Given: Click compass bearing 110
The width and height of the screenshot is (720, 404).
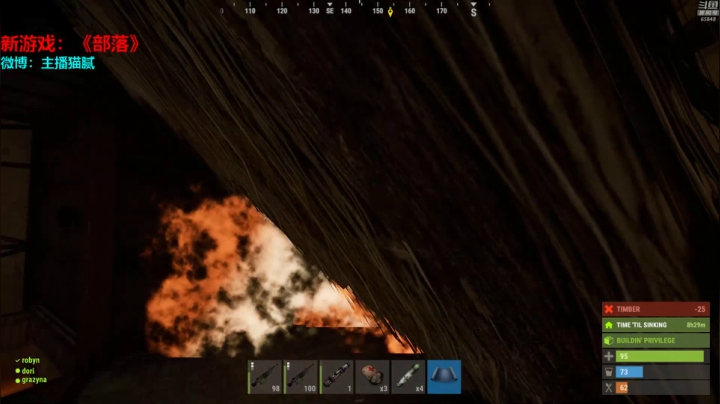Looking at the screenshot, I should pos(250,11).
